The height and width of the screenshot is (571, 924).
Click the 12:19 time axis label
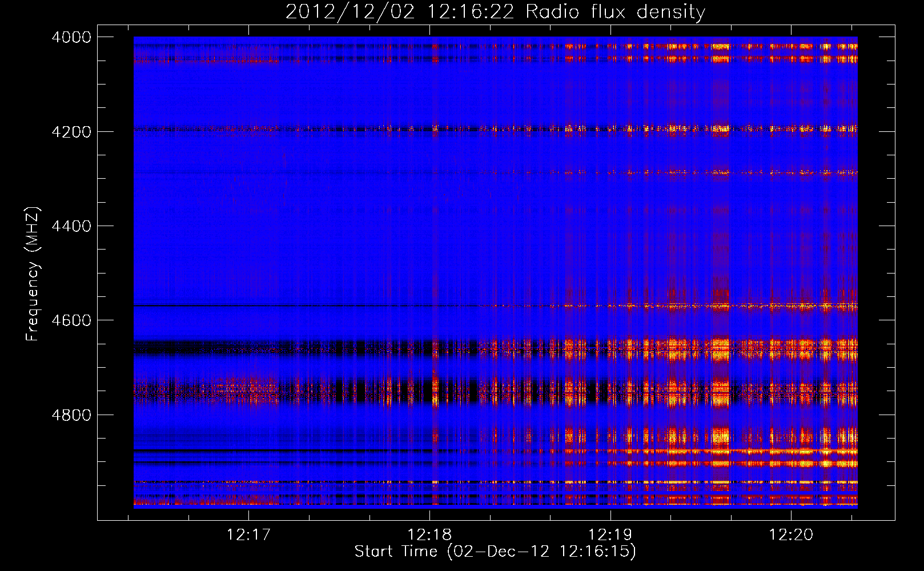pyautogui.click(x=610, y=535)
